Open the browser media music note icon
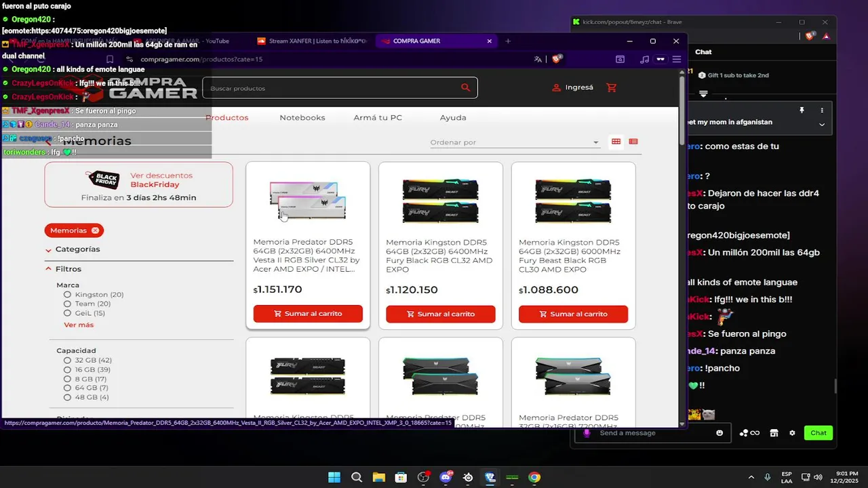 (x=644, y=59)
